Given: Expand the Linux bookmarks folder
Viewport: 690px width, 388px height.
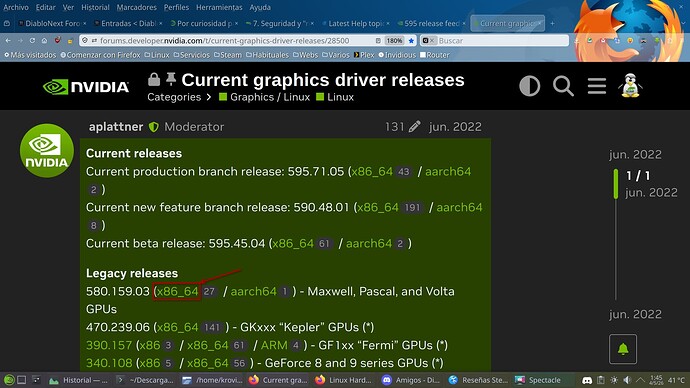Looking at the screenshot, I should tap(157, 55).
